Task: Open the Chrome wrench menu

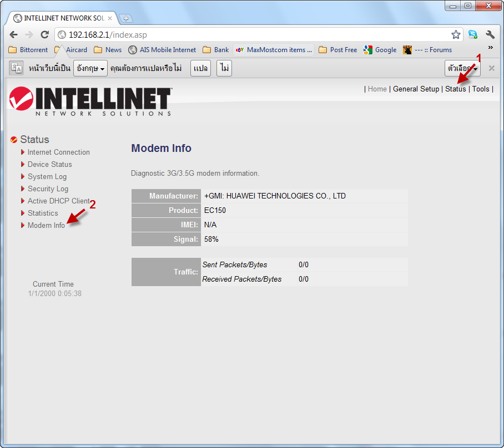Action: (x=490, y=35)
